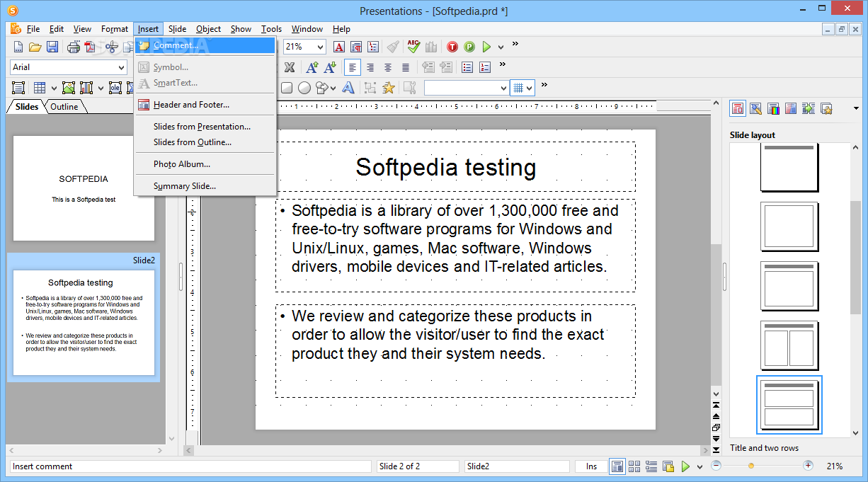The image size is (868, 482).
Task: Choose Slides from Presentation... entry
Action: (205, 127)
